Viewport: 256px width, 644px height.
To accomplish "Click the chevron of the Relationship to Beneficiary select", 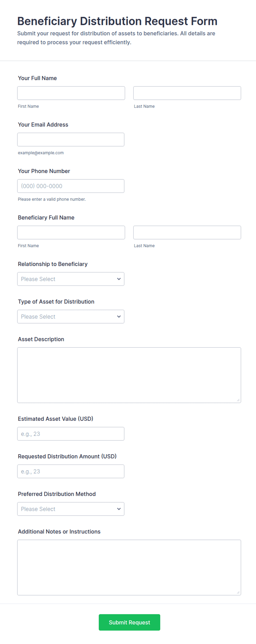I will click(x=119, y=279).
